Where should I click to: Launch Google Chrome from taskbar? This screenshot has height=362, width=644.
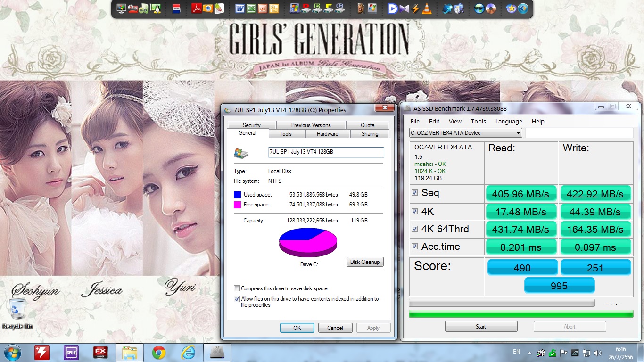[159, 353]
